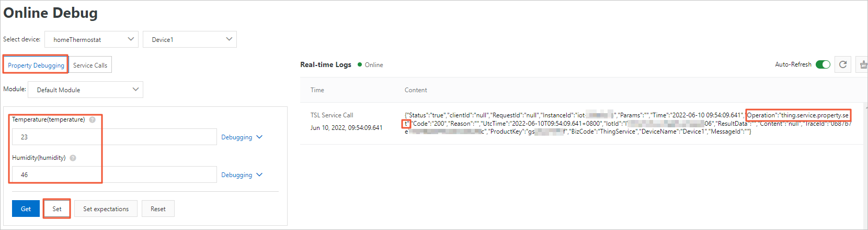Click the Set expectations button
Image resolution: width=868 pixels, height=230 pixels.
click(x=106, y=209)
